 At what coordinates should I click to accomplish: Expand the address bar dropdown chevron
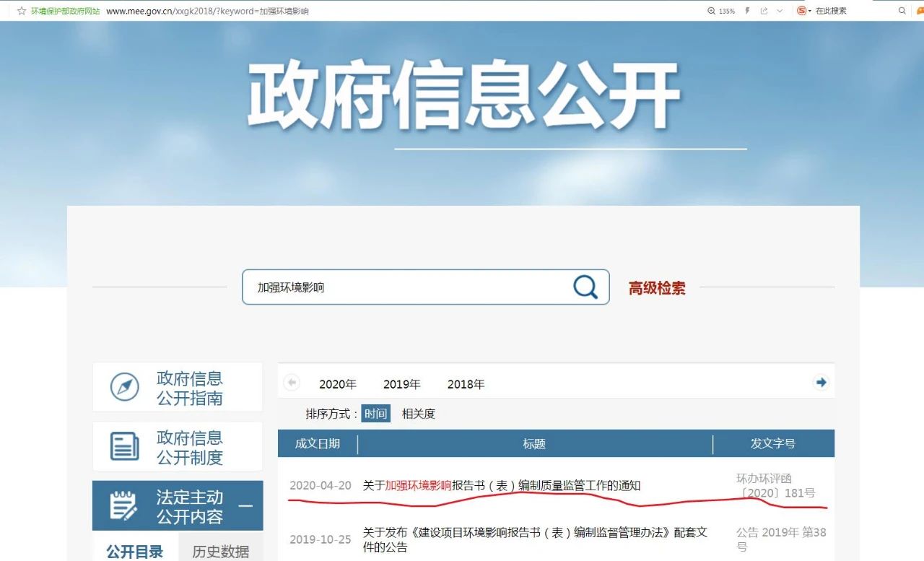[780, 11]
